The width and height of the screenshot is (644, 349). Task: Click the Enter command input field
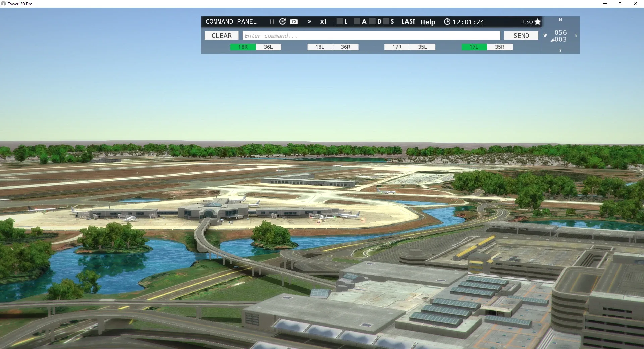pyautogui.click(x=371, y=36)
